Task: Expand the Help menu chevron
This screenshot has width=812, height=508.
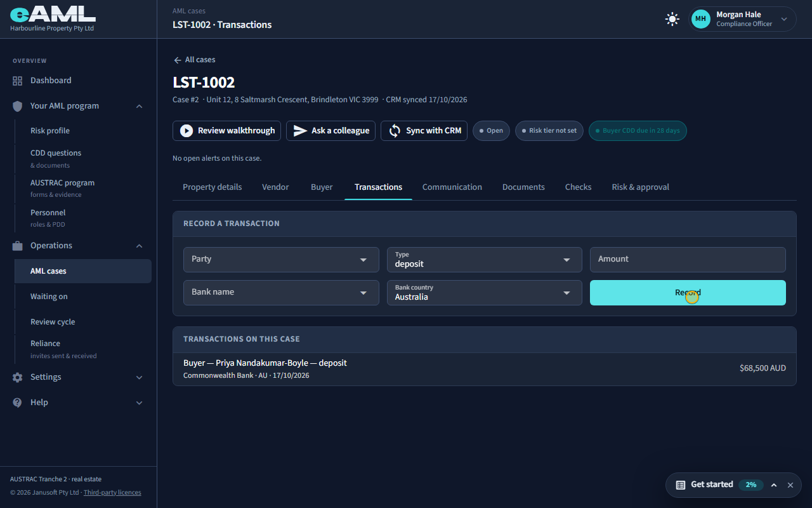Action: point(140,403)
